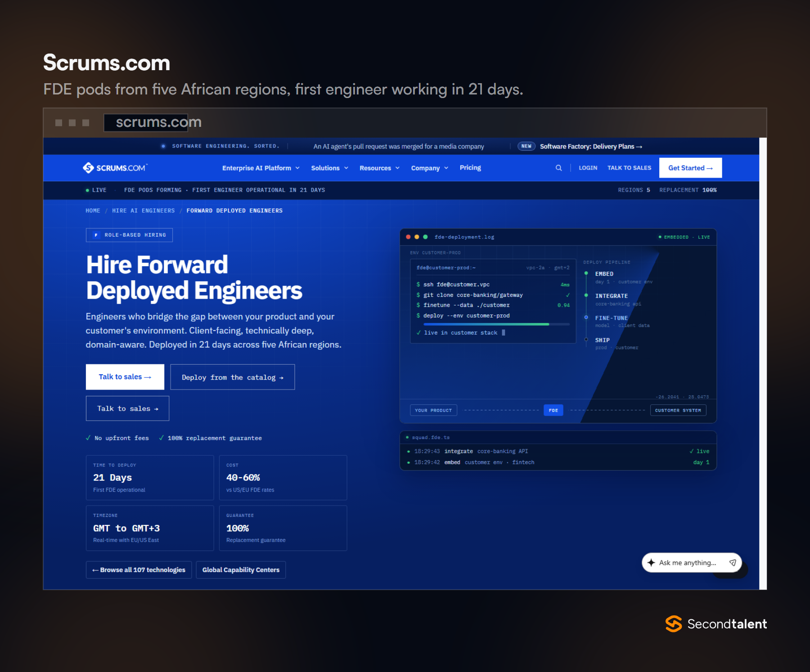Image resolution: width=810 pixels, height=672 pixels.
Task: Click the 18:29:43 integrate log row
Action: [558, 451]
